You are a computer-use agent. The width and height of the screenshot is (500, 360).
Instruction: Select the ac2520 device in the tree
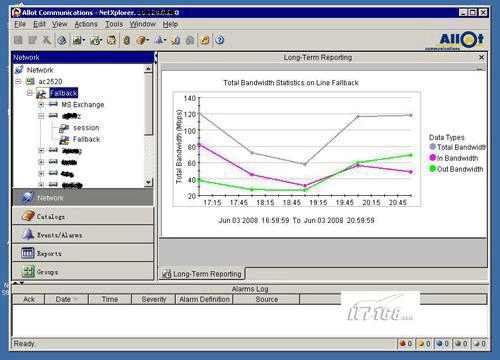[50, 81]
